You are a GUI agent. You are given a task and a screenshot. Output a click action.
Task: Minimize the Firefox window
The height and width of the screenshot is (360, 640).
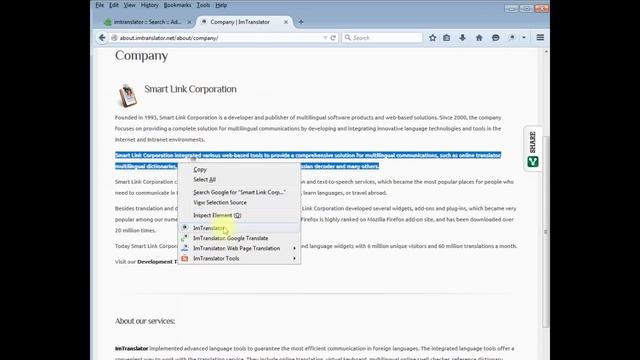coord(511,8)
